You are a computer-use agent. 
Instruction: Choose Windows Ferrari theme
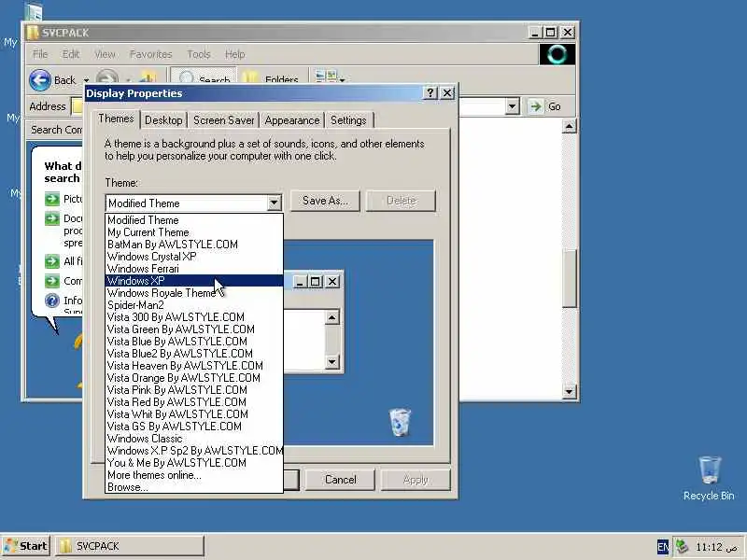[x=194, y=269]
